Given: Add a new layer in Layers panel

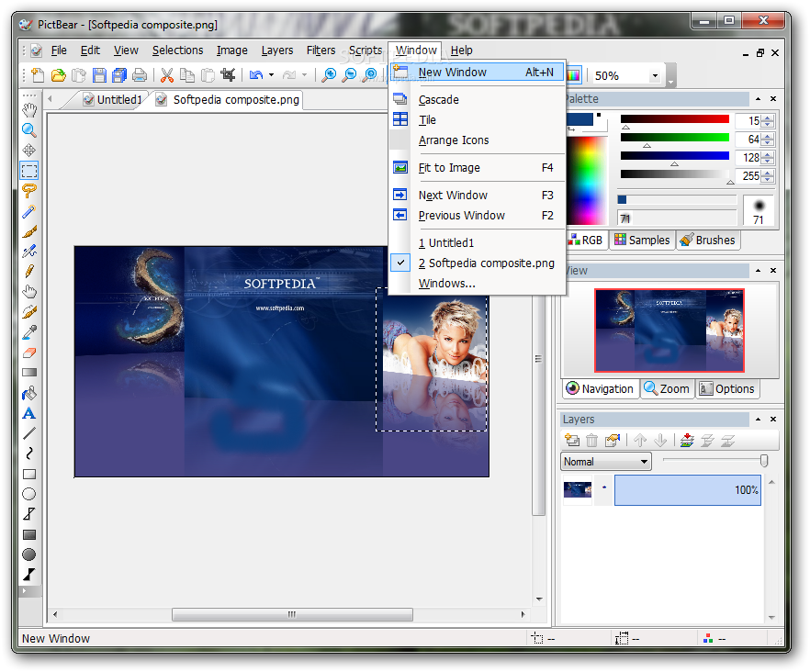Looking at the screenshot, I should 572,440.
